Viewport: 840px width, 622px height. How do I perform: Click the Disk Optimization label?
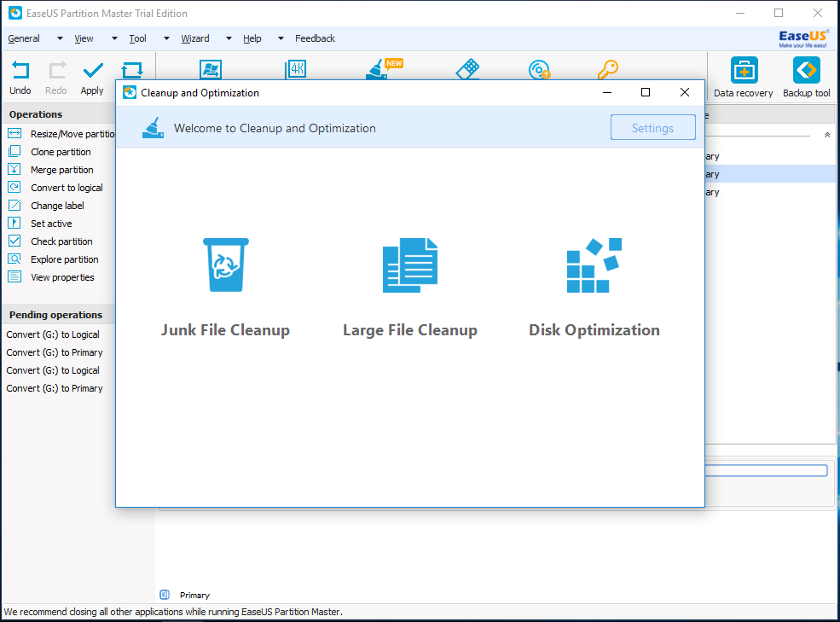click(x=594, y=329)
